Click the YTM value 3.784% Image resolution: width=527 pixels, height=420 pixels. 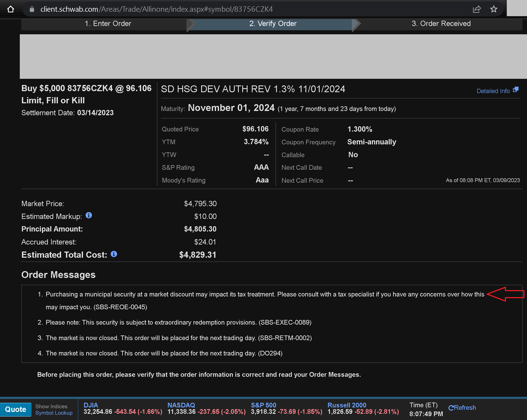pos(256,142)
